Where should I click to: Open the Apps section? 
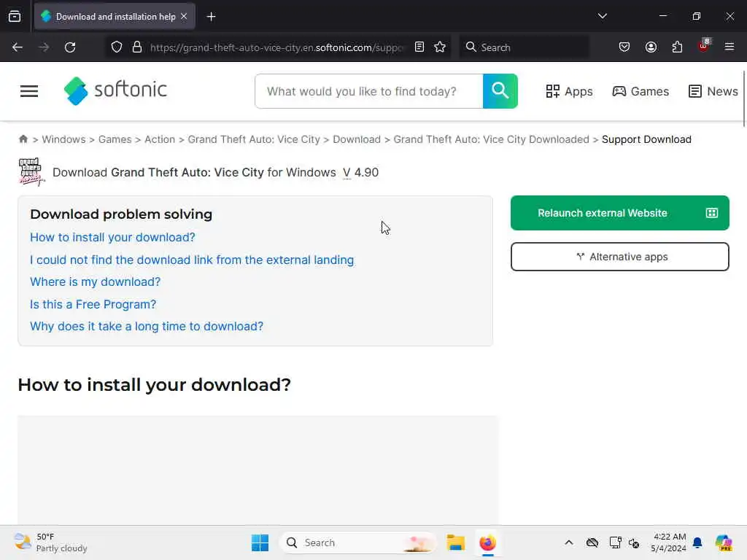pyautogui.click(x=569, y=91)
